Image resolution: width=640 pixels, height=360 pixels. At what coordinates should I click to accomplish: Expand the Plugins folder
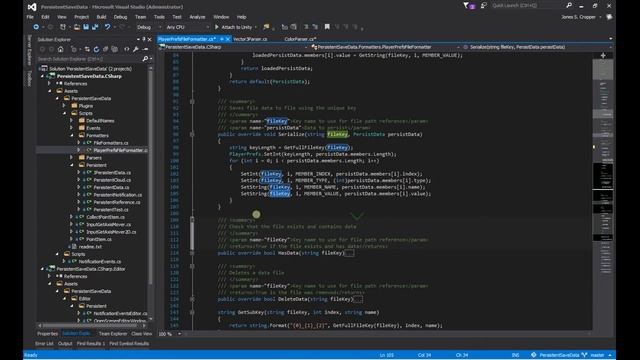tap(64, 106)
